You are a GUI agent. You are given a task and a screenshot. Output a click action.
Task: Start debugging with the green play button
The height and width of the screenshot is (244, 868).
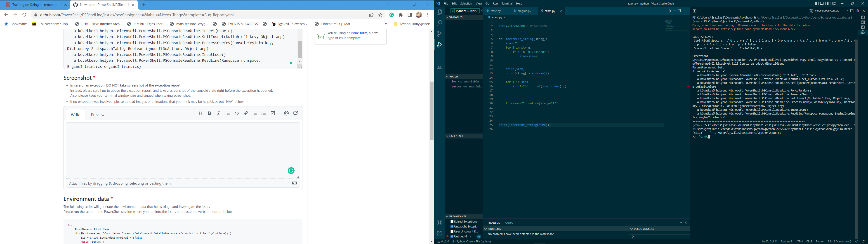[x=453, y=11]
